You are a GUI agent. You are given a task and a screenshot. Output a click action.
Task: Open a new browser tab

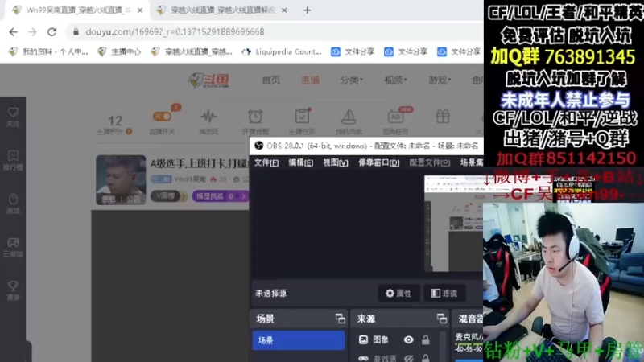(x=308, y=10)
